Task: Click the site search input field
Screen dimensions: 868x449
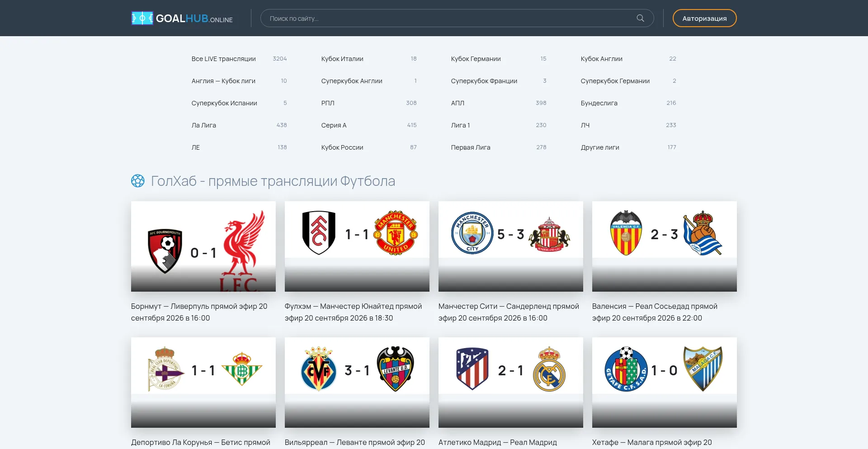Action: click(457, 18)
